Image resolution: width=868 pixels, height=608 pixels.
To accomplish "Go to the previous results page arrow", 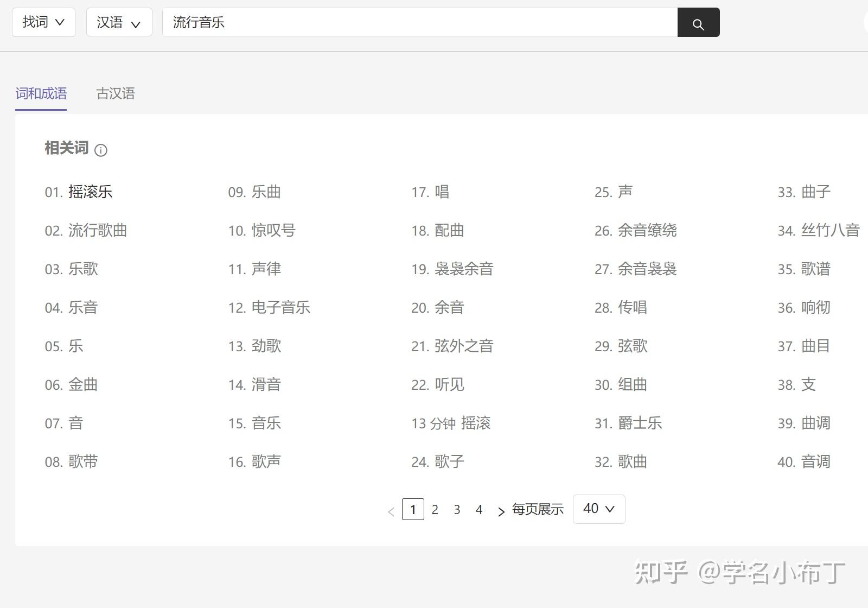I will (x=391, y=511).
